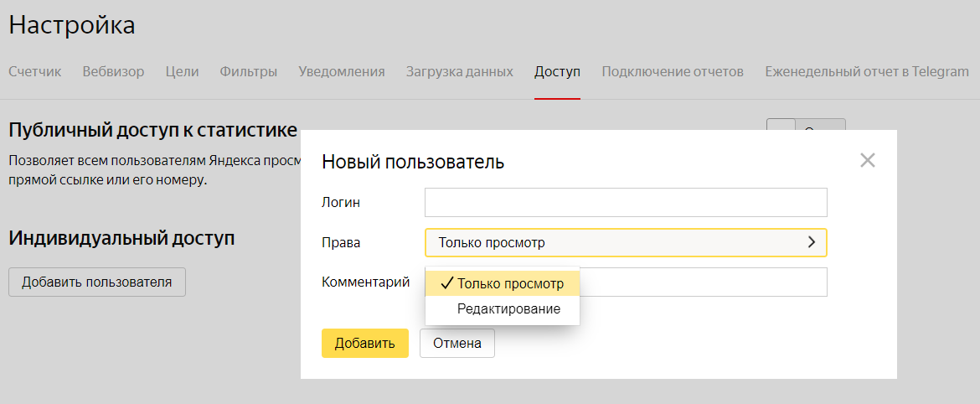This screenshot has height=404, width=980.
Task: Close the Новый пользователь dialog with X
Action: (x=867, y=160)
